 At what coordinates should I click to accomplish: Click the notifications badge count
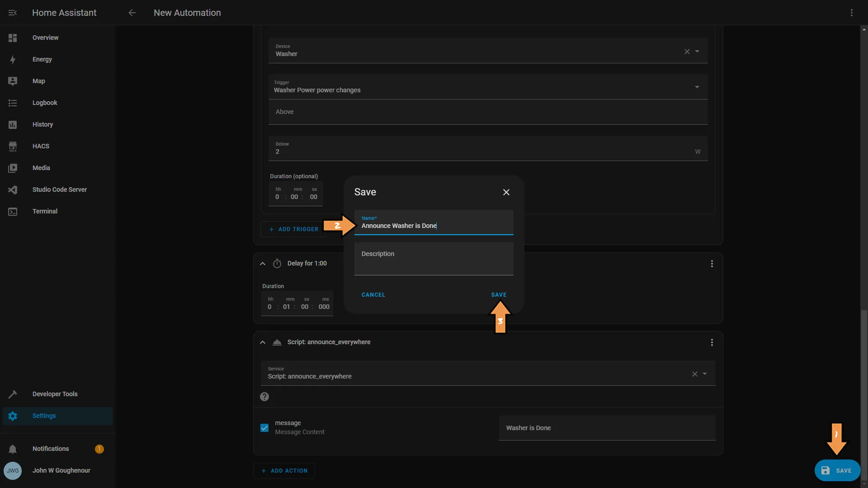point(99,449)
